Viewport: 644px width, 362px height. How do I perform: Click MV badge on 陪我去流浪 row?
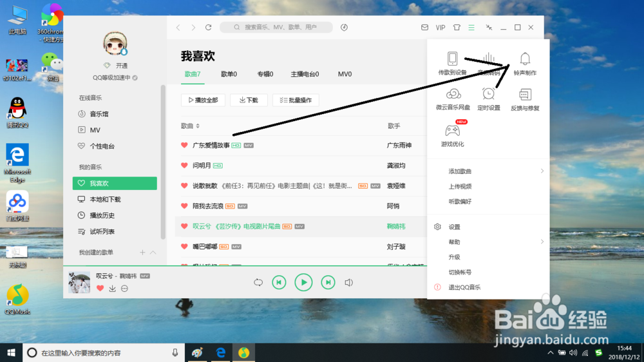coord(242,206)
